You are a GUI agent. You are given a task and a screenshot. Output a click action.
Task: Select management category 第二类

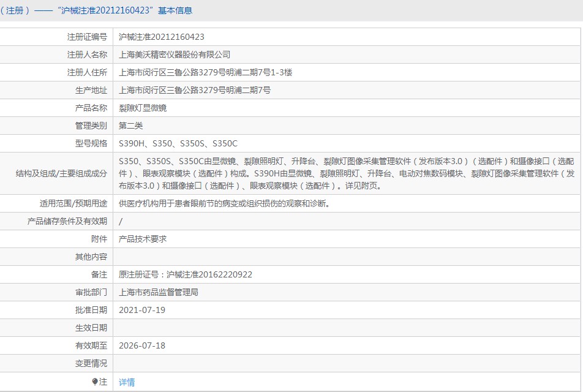click(130, 126)
